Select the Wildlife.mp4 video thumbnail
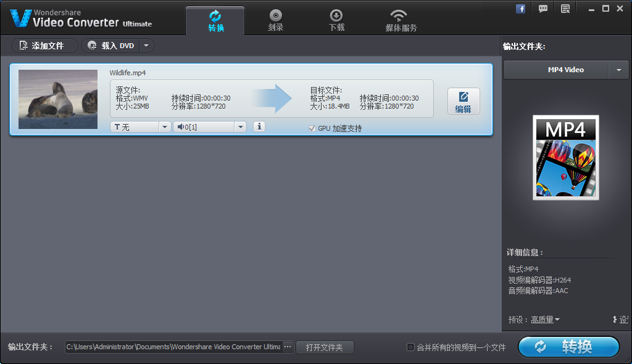 [x=58, y=99]
